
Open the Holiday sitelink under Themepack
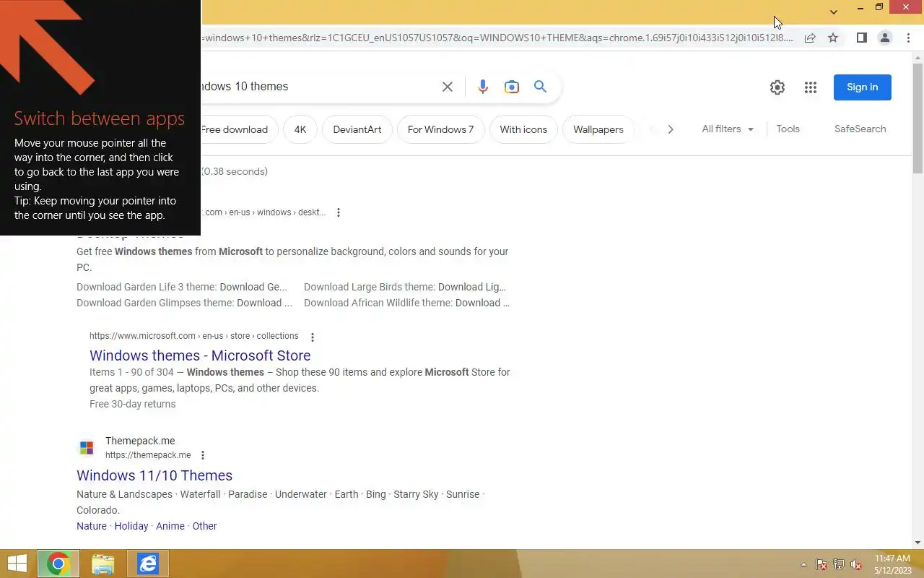point(131,526)
